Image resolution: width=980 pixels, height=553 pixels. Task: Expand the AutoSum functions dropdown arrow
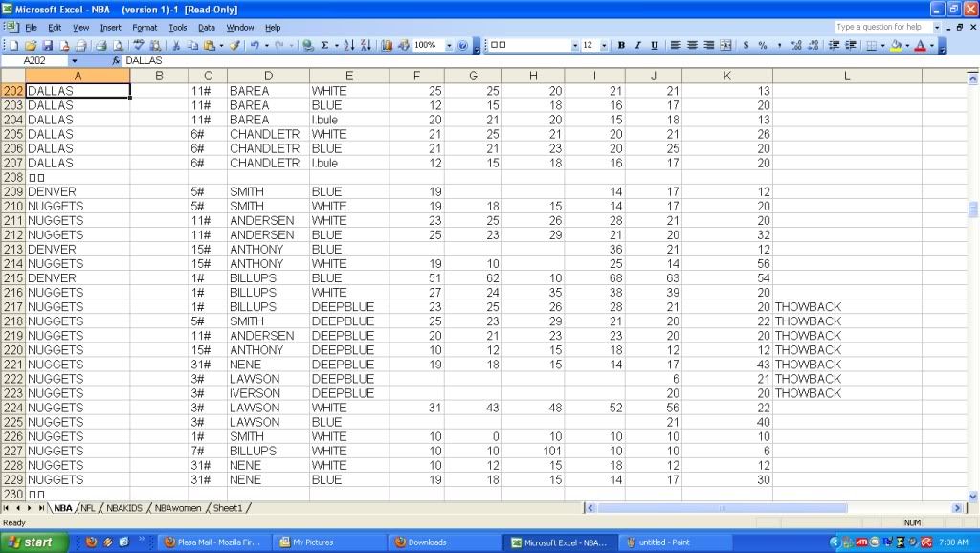coord(336,45)
